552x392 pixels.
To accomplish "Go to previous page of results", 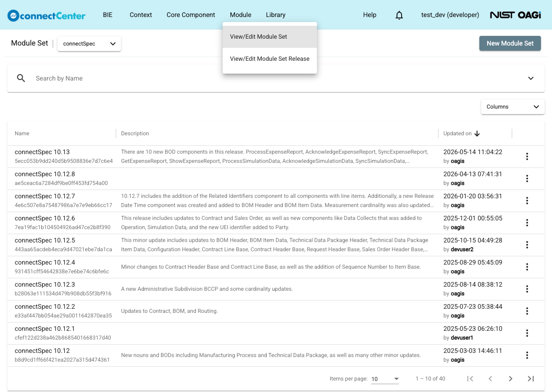I will [490, 379].
